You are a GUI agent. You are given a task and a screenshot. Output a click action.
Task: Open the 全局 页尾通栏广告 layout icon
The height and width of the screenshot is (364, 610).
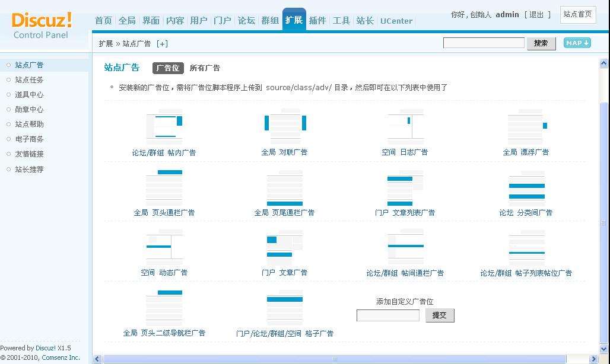point(285,188)
